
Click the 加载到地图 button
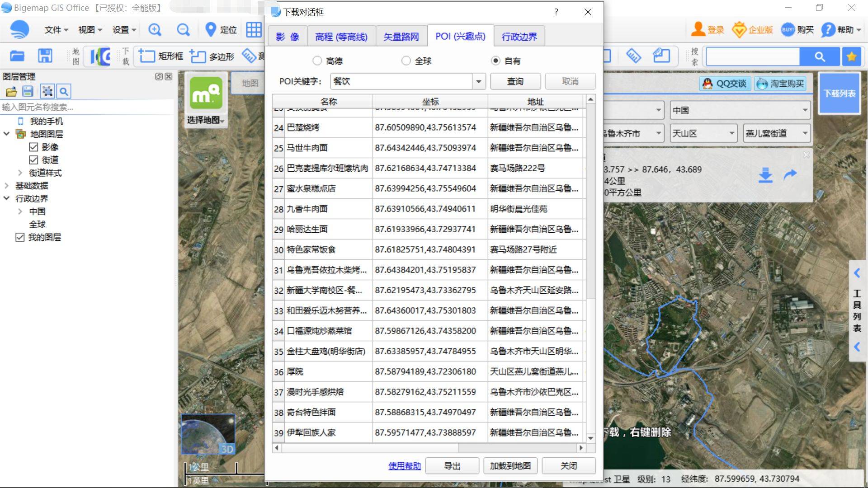click(510, 466)
